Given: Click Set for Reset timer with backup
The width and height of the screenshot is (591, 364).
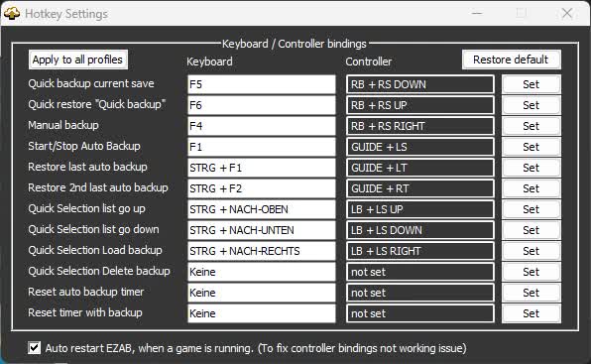Looking at the screenshot, I should (532, 313).
